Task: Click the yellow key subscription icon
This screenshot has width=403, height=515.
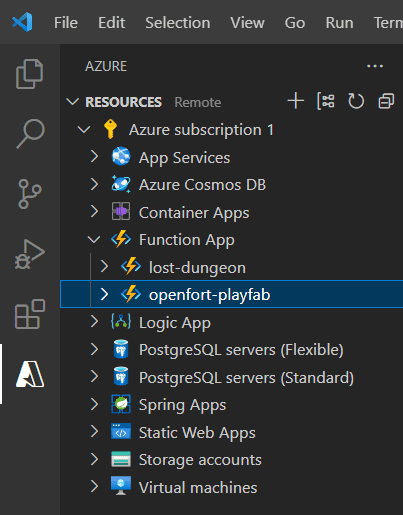Action: pyautogui.click(x=110, y=129)
